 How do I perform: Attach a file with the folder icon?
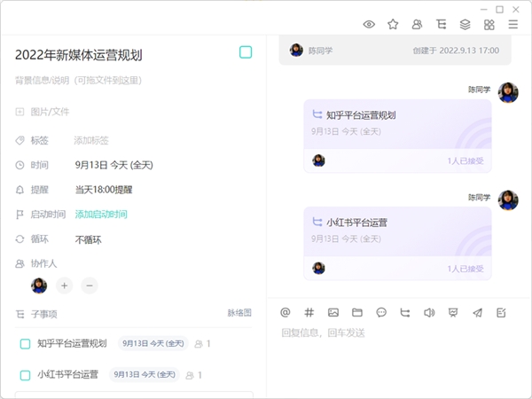point(357,312)
